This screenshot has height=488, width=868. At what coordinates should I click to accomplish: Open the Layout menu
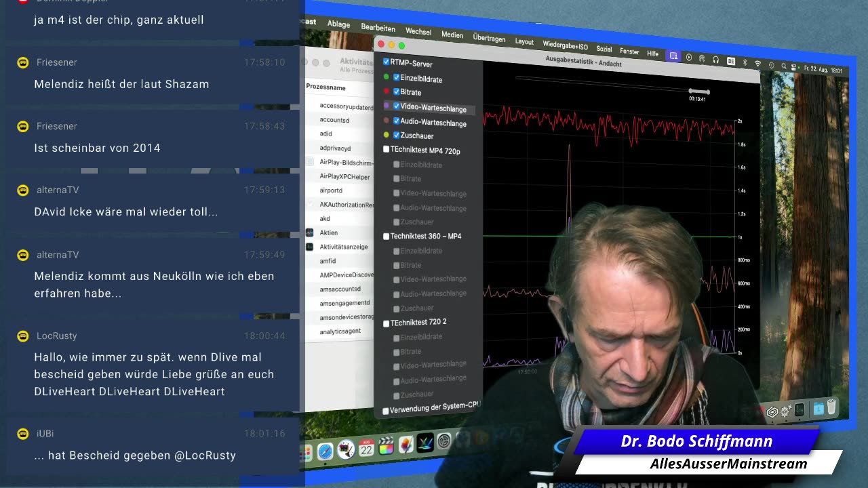(524, 41)
